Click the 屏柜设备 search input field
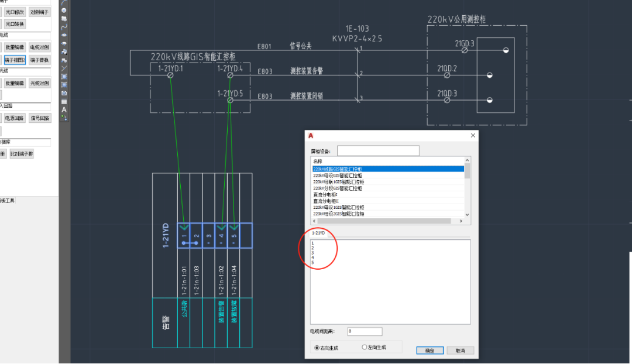Image resolution: width=632 pixels, height=364 pixels. pos(378,151)
